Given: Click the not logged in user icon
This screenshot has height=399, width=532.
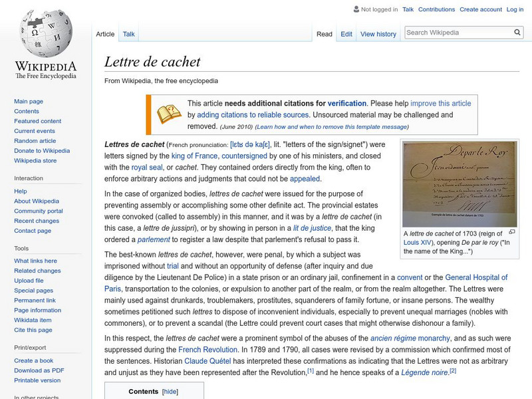Looking at the screenshot, I should click(x=356, y=10).
